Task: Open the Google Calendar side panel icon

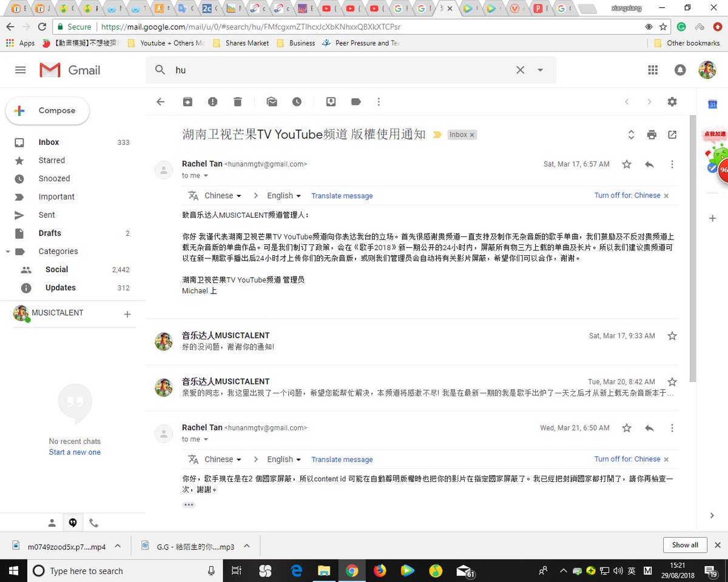Action: (713, 104)
